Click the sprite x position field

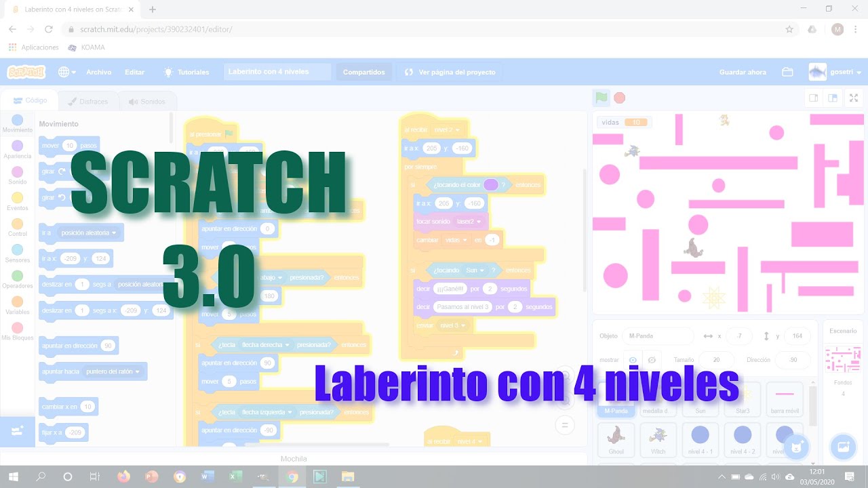(x=739, y=336)
